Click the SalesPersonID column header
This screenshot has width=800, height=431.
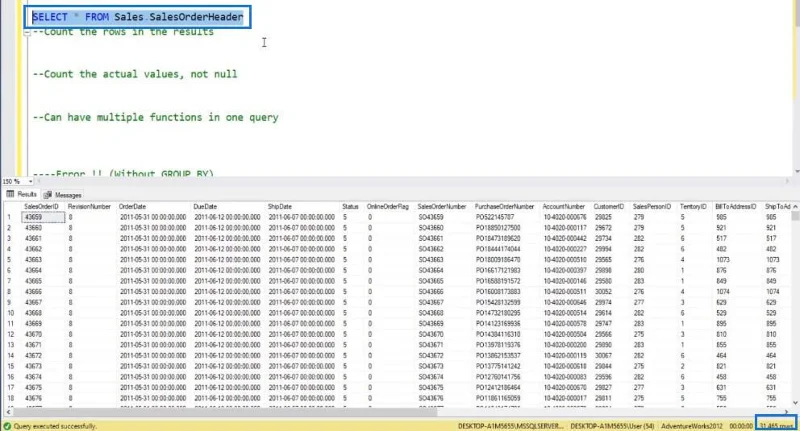point(652,207)
